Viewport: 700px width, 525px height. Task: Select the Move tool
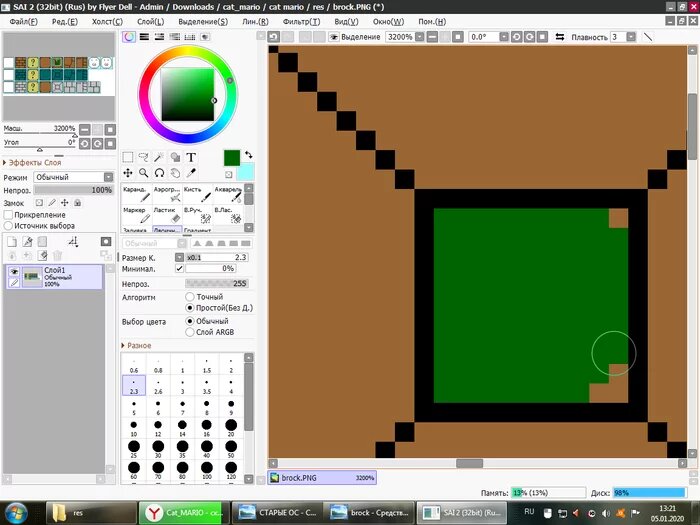click(x=128, y=173)
